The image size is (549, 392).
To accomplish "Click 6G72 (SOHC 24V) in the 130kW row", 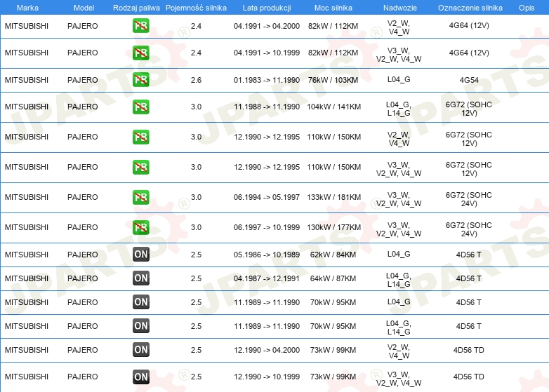I will coord(468,229).
